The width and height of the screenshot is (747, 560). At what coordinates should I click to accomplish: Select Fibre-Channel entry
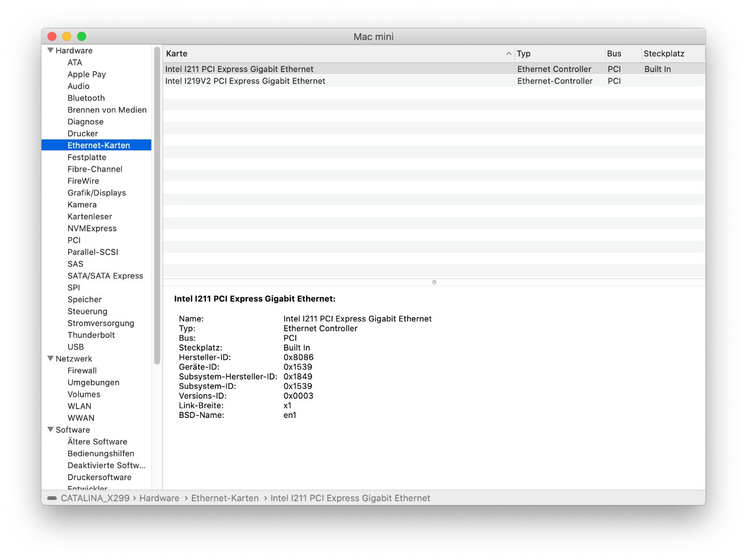coord(95,169)
